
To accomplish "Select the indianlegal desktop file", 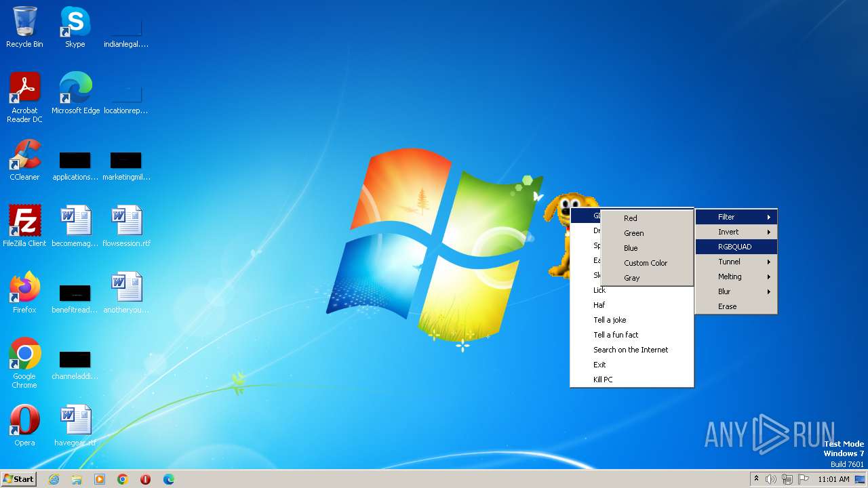I will coord(126,31).
